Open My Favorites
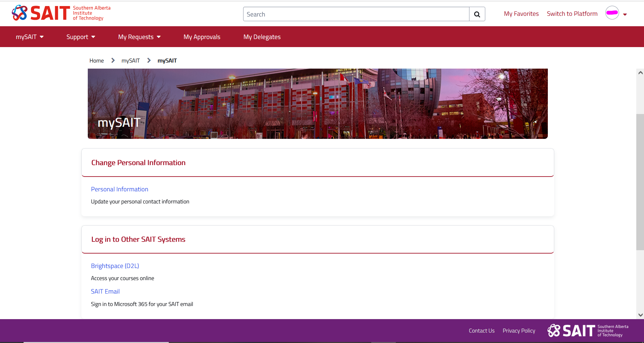This screenshot has width=644, height=343. click(521, 14)
